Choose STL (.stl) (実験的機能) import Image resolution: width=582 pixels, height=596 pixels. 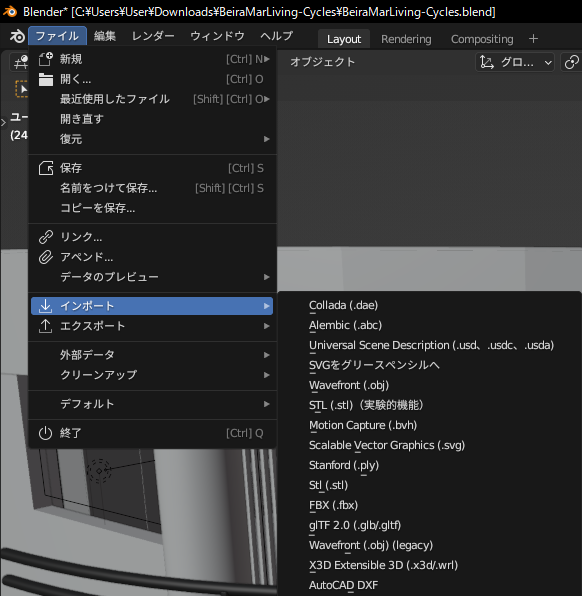tap(430, 405)
